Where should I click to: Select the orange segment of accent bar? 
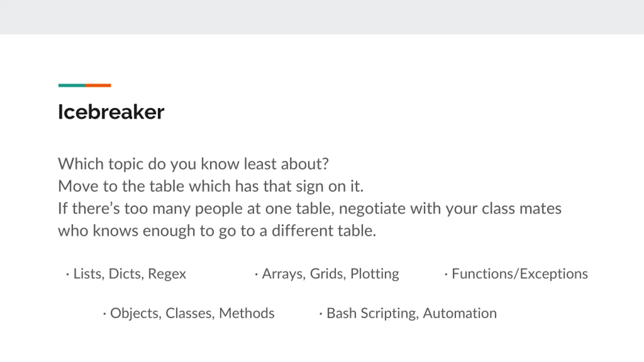tap(98, 85)
